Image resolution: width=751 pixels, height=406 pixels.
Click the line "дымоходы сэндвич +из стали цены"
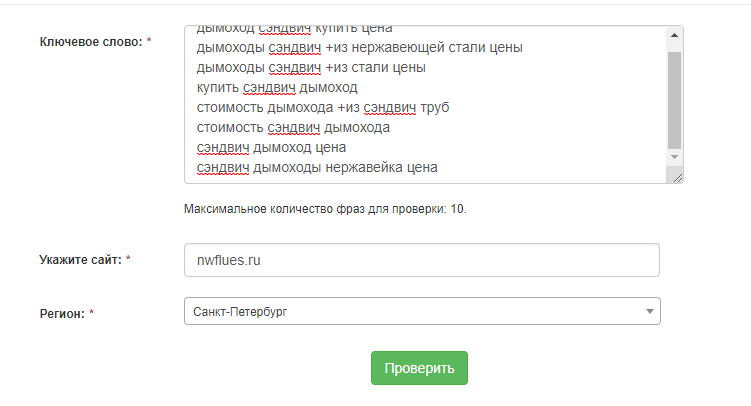coord(311,68)
